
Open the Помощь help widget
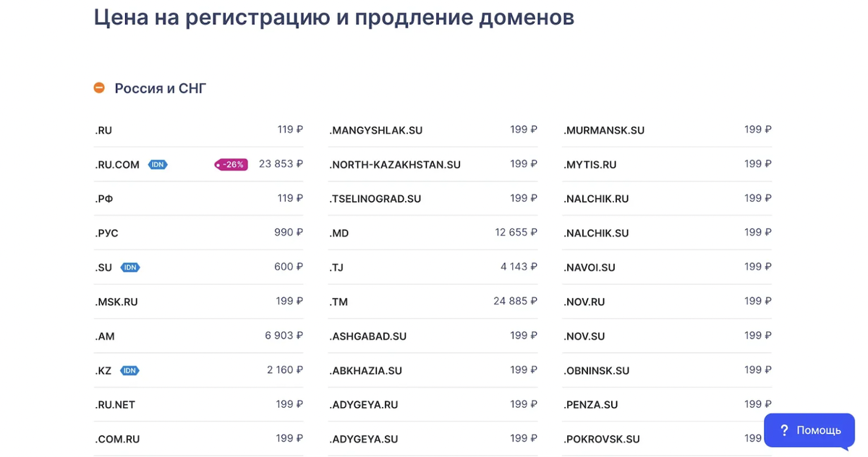[x=809, y=430]
